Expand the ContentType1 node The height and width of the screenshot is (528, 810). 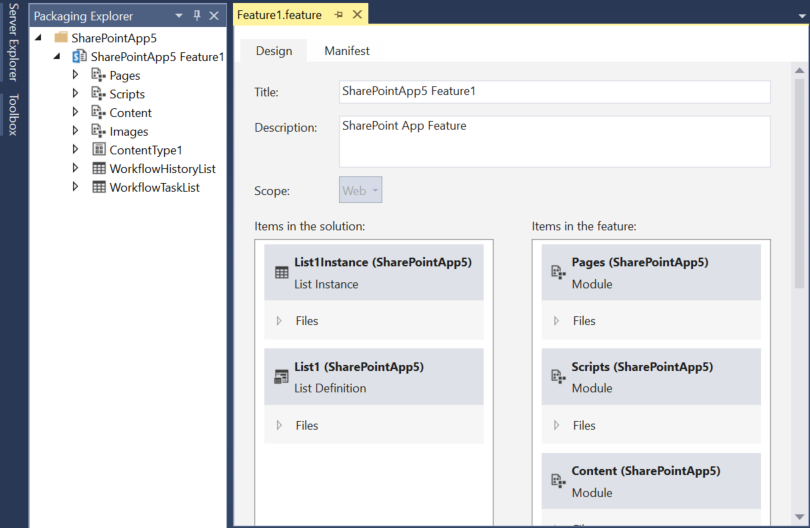pos(75,149)
